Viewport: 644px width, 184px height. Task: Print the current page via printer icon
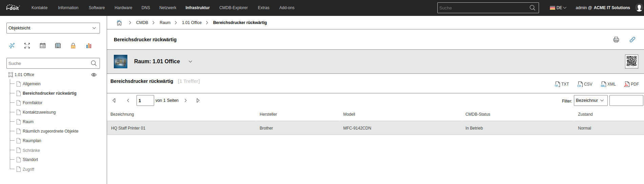616,40
